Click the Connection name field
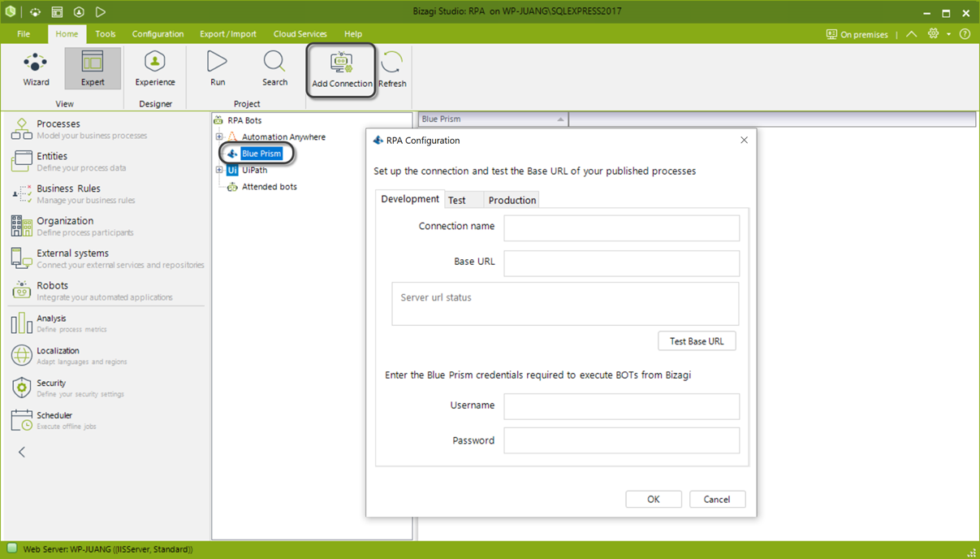Screen dimensions: 980x559 click(x=622, y=228)
